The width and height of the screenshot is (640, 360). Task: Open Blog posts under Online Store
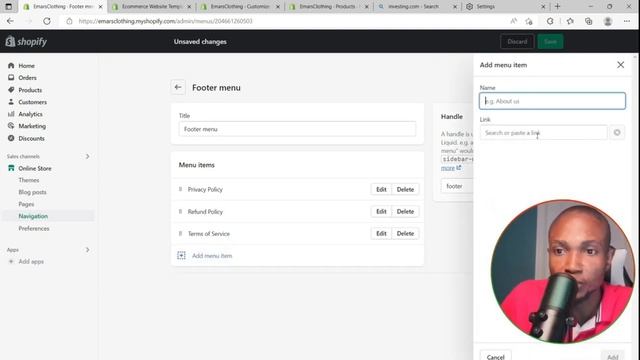tap(32, 192)
